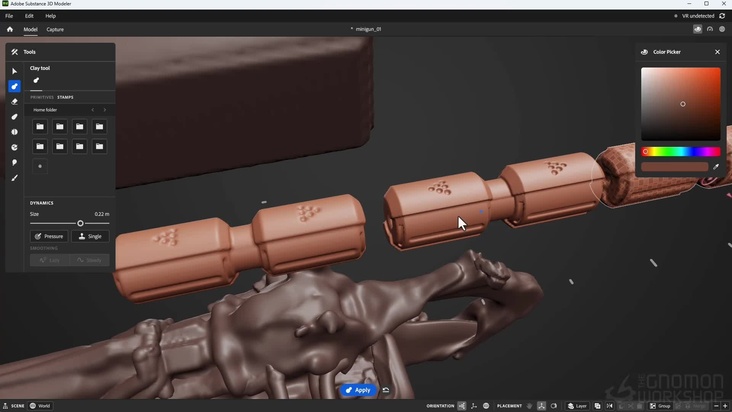Activate the Clay tool in left toolbar
732x412 pixels.
coord(14,86)
